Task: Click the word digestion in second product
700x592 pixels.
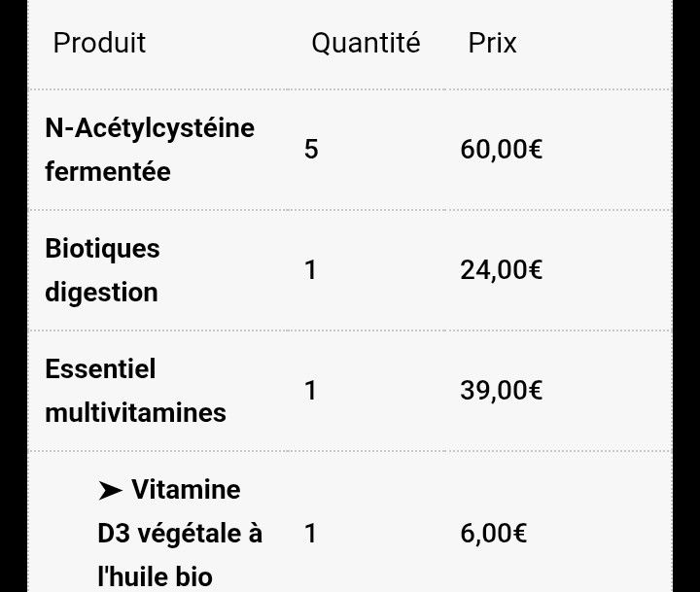Action: pos(101,293)
